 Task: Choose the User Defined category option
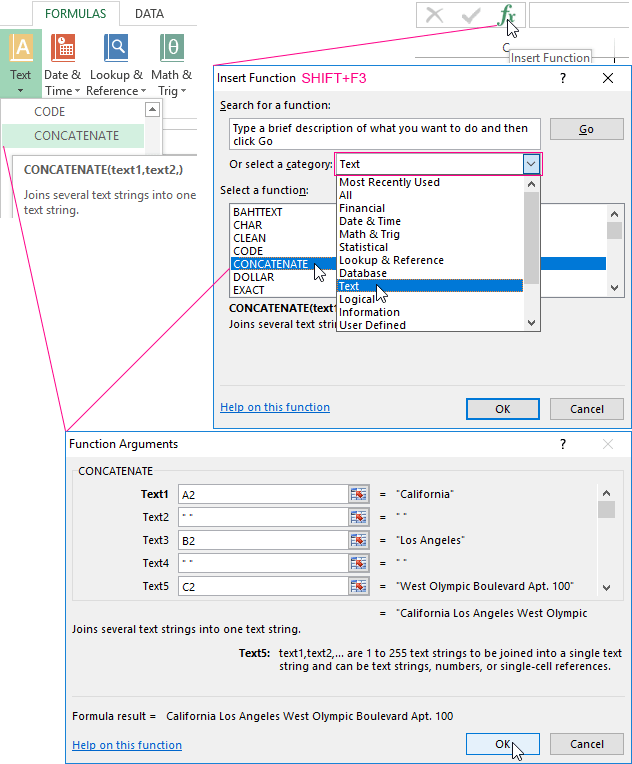(430, 325)
